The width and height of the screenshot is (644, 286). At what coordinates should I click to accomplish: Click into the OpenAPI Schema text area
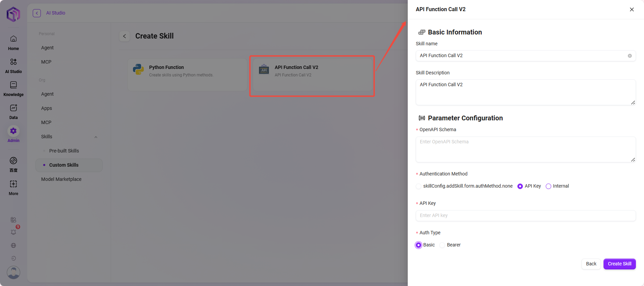(x=525, y=149)
